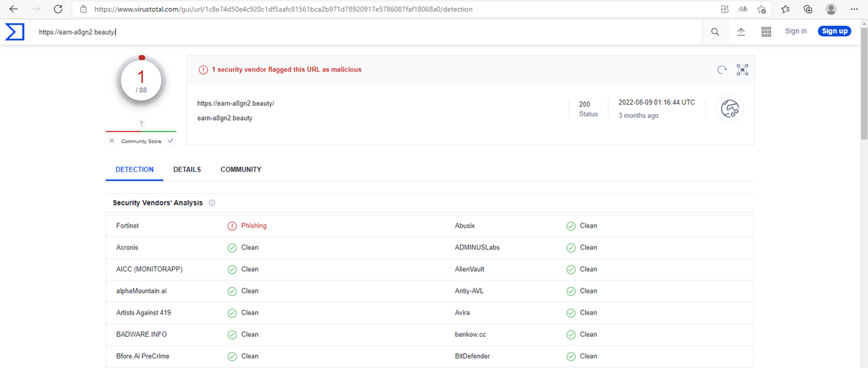Click the BADWARE.INFO vendor name
Image resolution: width=868 pixels, height=368 pixels.
pyautogui.click(x=142, y=334)
